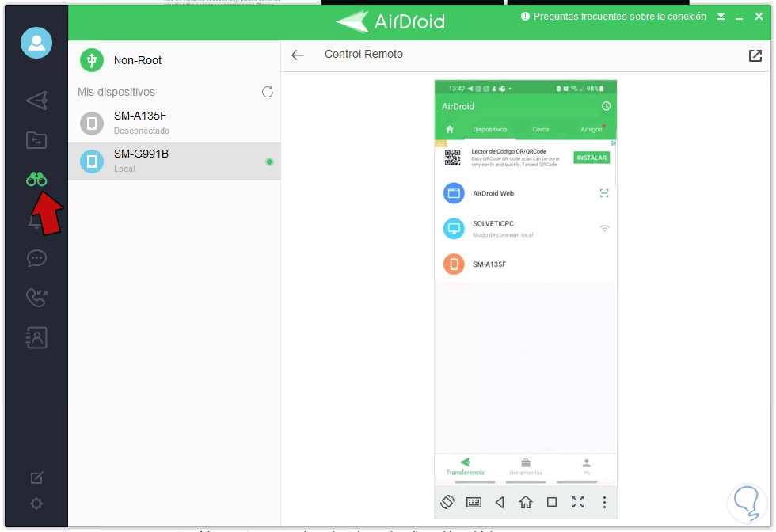Open Preguntas frecuentes sobre la conexión
Screen dimensions: 776x532
coord(614,17)
